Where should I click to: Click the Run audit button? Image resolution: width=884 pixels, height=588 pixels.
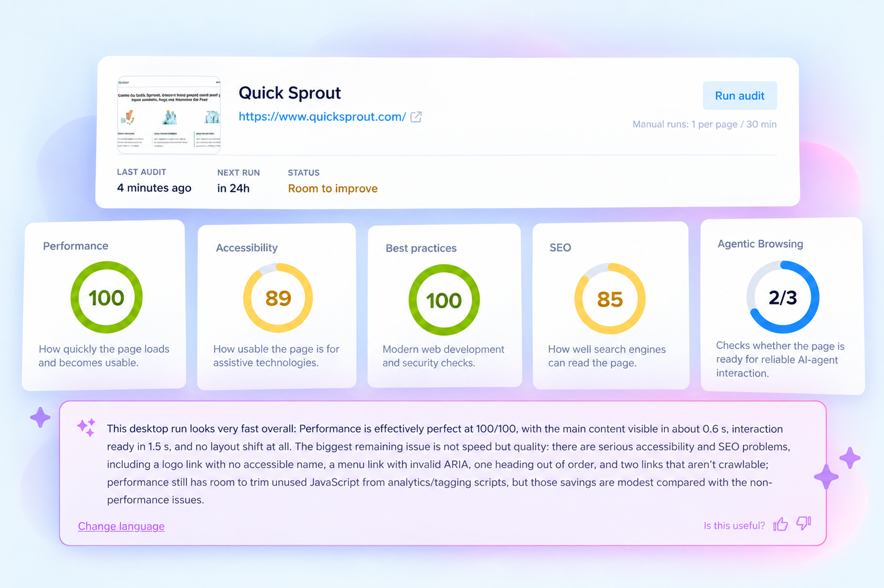coord(740,95)
